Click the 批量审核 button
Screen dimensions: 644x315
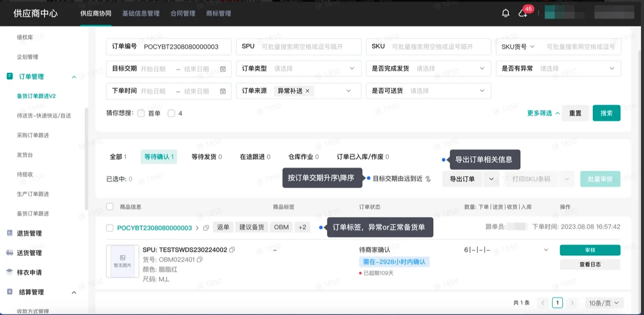click(600, 179)
